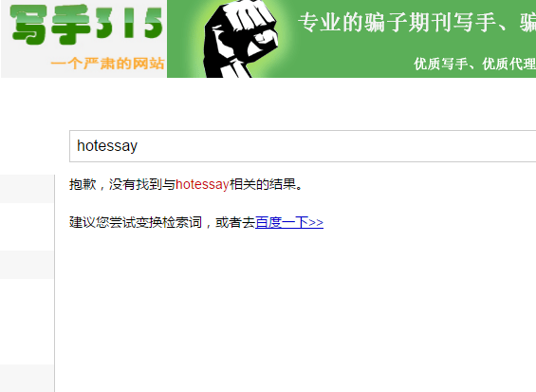Select the bottom gray sidebar row
The image size is (536, 392).
coord(27,379)
